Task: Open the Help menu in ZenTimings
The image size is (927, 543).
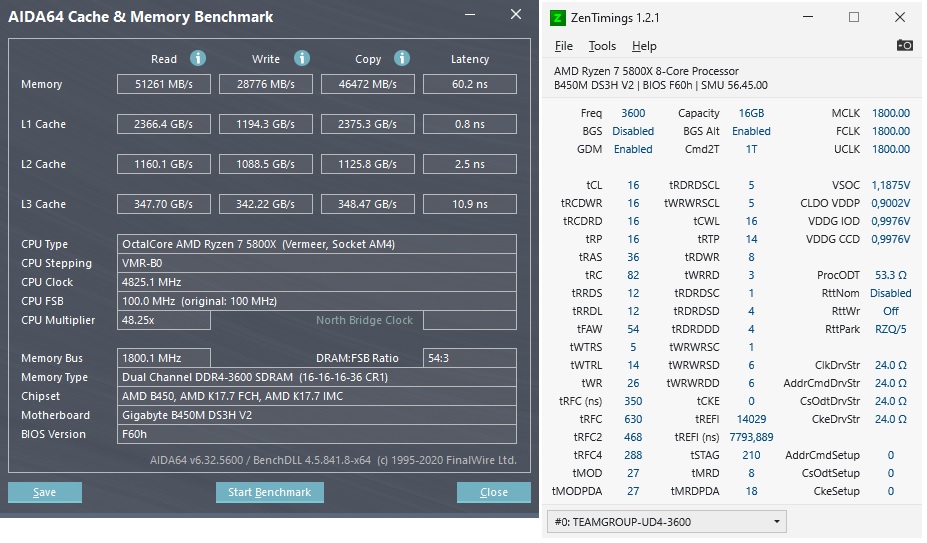Action: point(644,46)
